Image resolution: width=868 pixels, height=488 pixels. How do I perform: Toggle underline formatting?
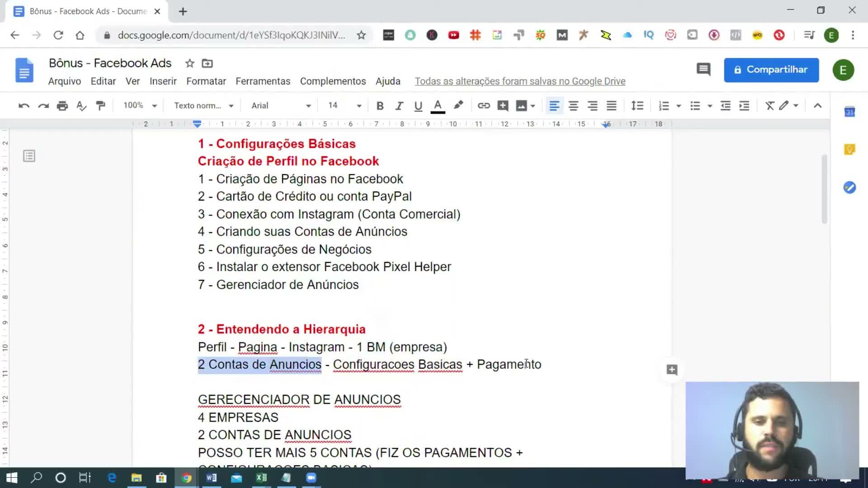418,106
